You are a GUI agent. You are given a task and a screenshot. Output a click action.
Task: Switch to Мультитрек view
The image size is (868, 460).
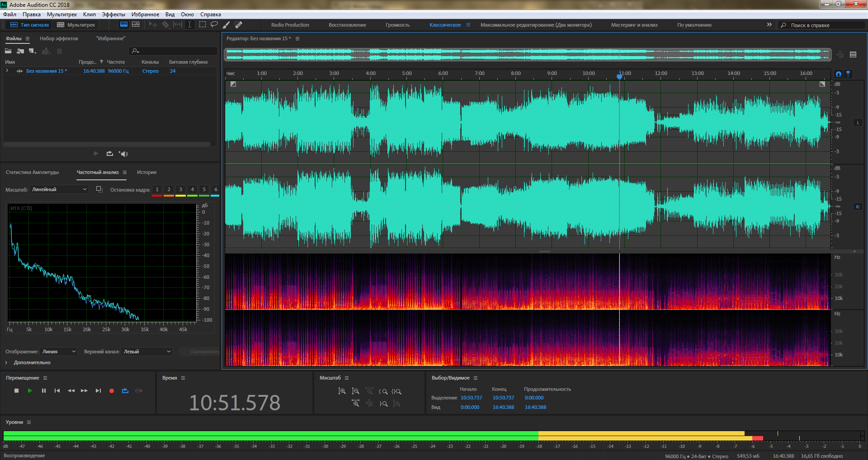76,25
